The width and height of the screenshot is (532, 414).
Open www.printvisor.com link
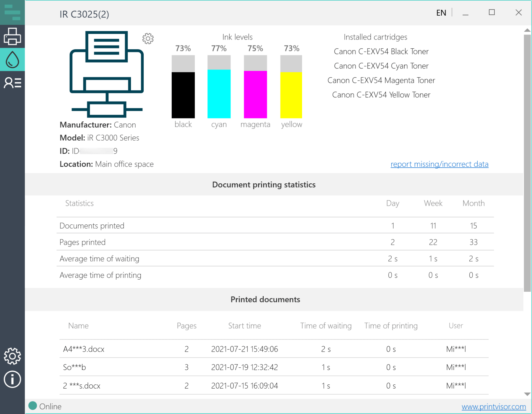click(x=494, y=407)
